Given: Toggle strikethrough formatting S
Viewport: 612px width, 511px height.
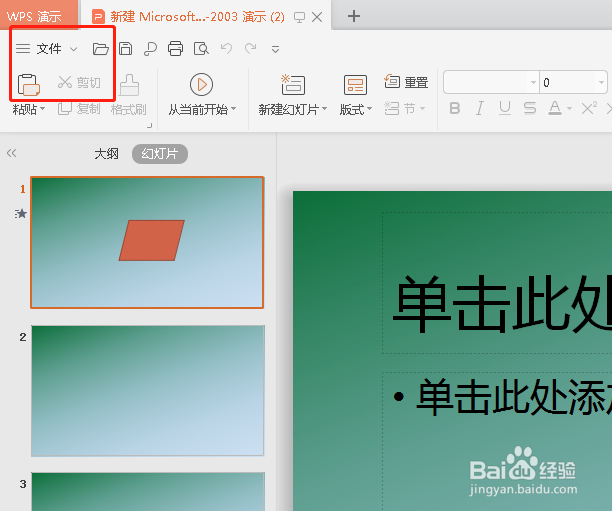Looking at the screenshot, I should (x=530, y=108).
